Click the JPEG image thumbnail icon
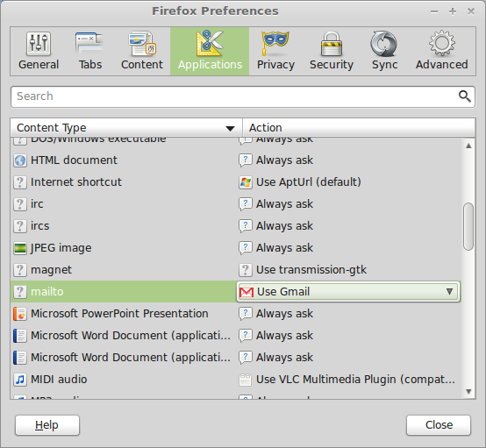This screenshot has height=448, width=486. (20, 248)
